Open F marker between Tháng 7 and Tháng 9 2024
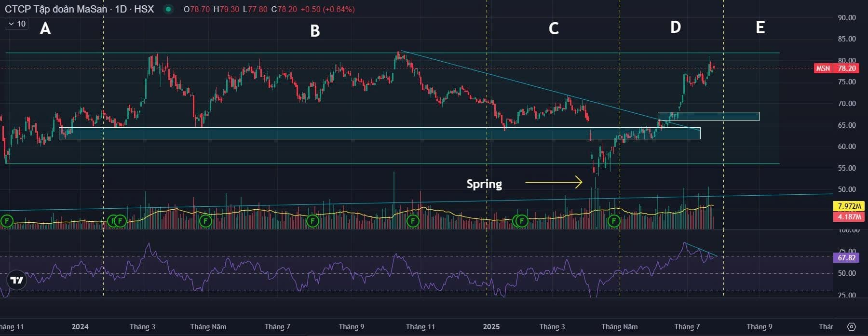This screenshot has width=868, height=336. pos(312,221)
